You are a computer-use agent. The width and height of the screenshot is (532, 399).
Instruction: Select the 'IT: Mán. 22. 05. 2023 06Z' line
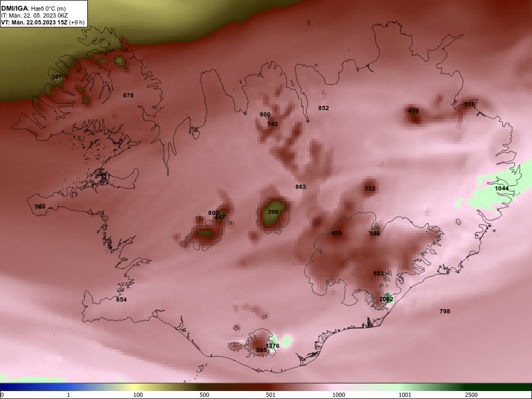(34, 15)
